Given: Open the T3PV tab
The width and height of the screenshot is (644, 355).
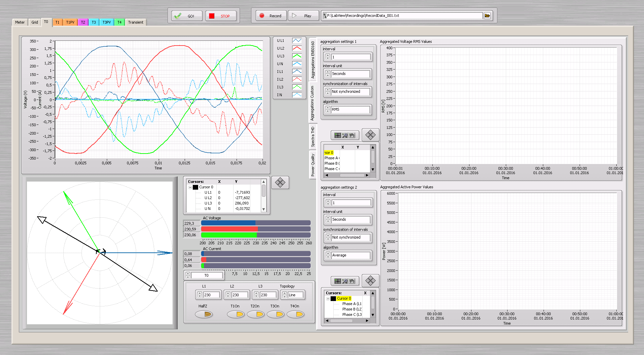Looking at the screenshot, I should [106, 22].
